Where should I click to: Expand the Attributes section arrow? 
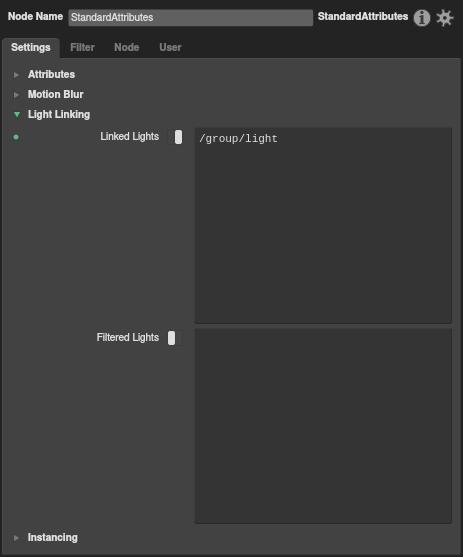(x=16, y=75)
